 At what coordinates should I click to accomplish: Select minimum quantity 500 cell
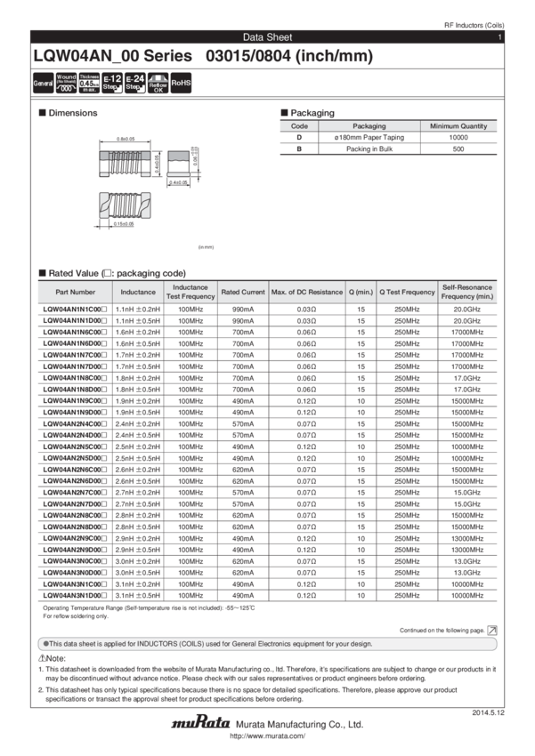point(458,149)
